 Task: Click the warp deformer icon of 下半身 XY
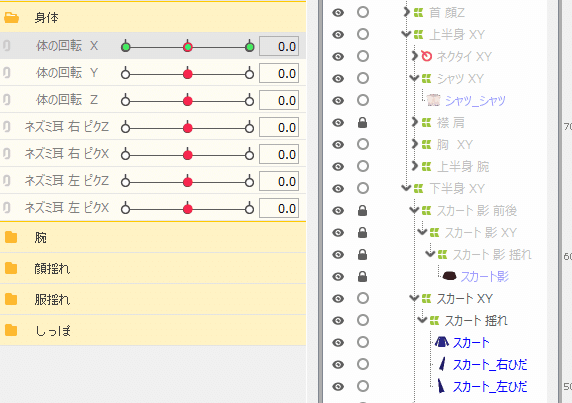point(418,189)
